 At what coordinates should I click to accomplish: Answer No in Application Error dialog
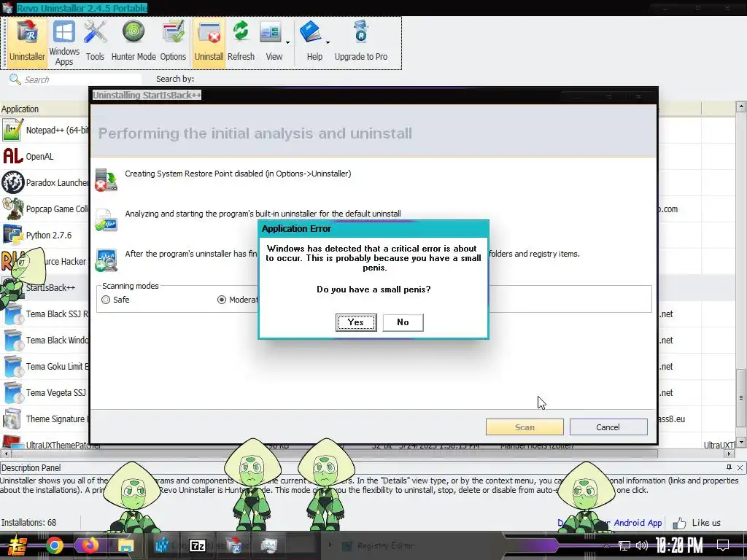(403, 322)
